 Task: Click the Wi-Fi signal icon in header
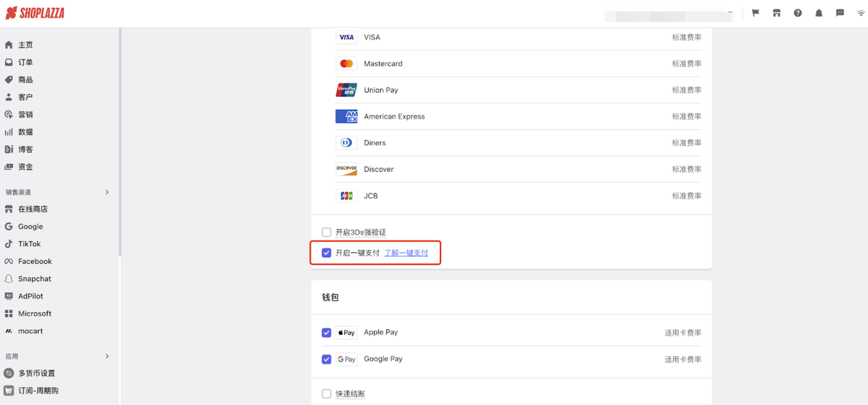coord(861,13)
